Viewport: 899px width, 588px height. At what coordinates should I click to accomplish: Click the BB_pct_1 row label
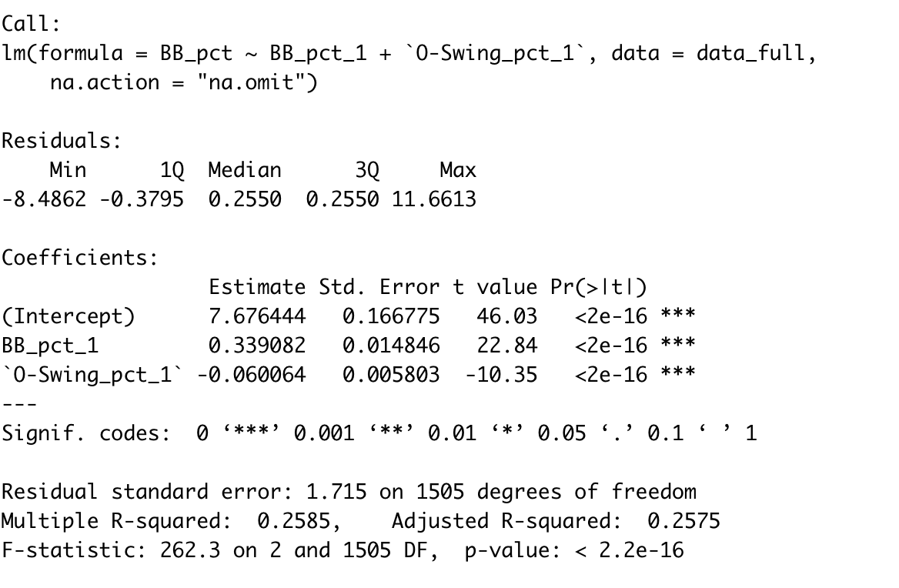pyautogui.click(x=50, y=346)
